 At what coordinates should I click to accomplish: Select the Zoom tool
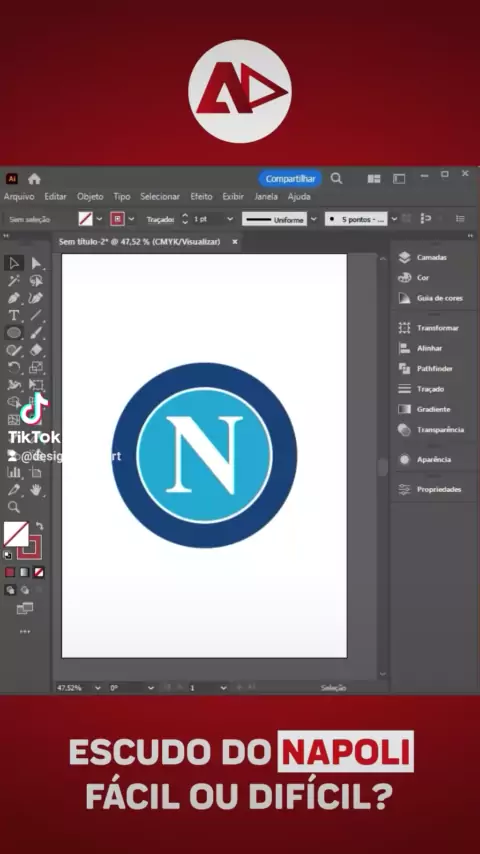[14, 507]
